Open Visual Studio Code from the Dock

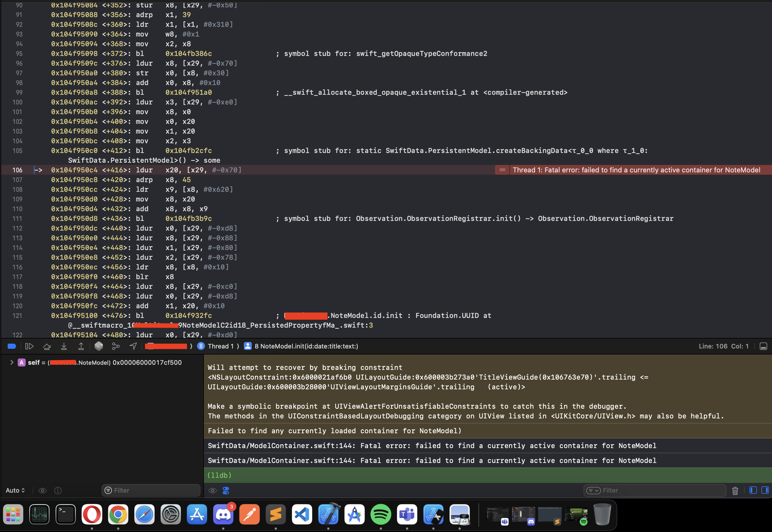302,514
